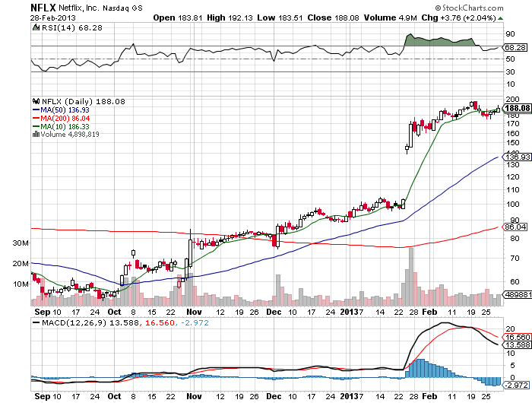
Task: Click the NFLX (Daily) 188.08 legend
Action: 84,102
